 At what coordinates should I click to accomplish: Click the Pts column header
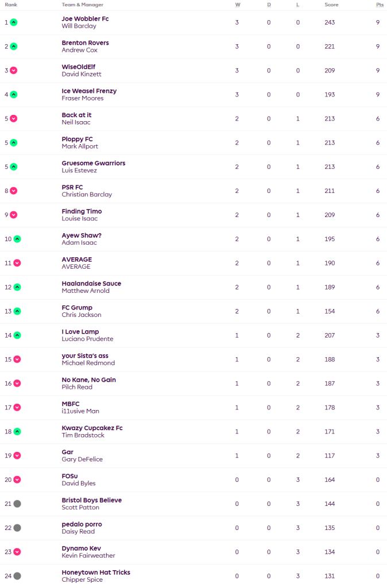[x=380, y=5]
